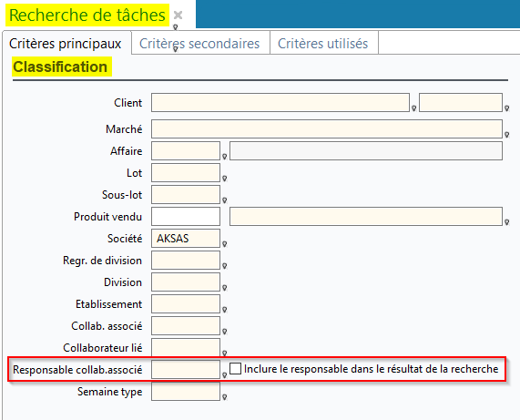This screenshot has height=420, width=520.
Task: Click the lookup icon beside Marché field
Action: (x=506, y=135)
